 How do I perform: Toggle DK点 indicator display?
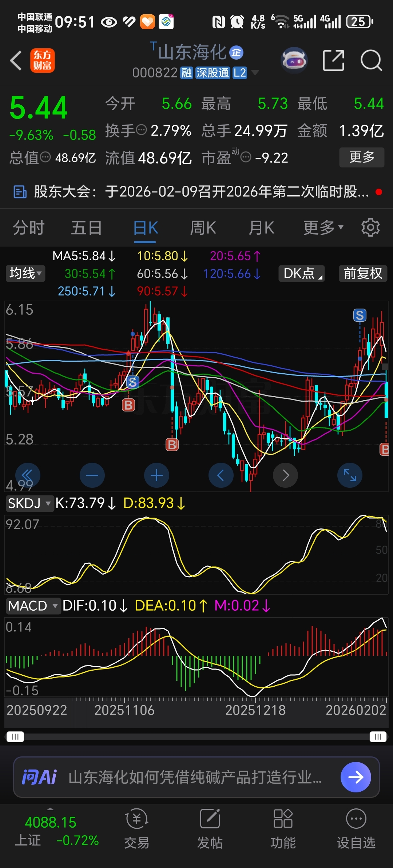(302, 273)
